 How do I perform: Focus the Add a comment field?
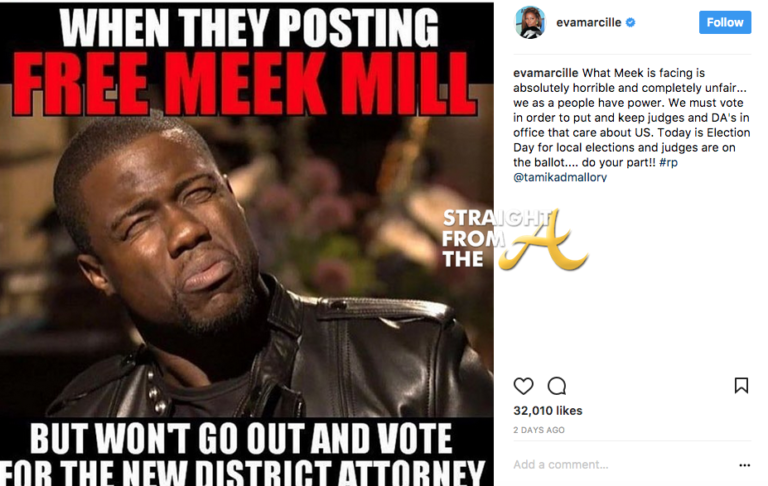point(622,464)
